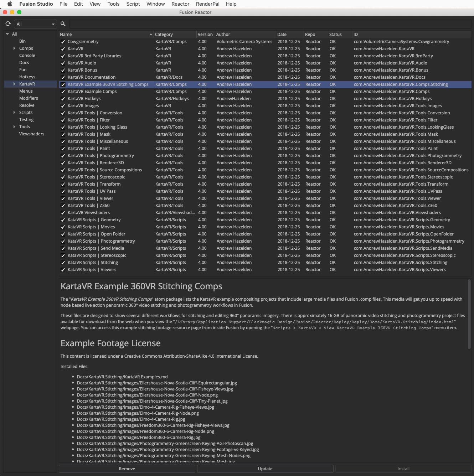Viewport: 474px width, 476px height.
Task: Open the RenderPal menu
Action: tap(207, 4)
